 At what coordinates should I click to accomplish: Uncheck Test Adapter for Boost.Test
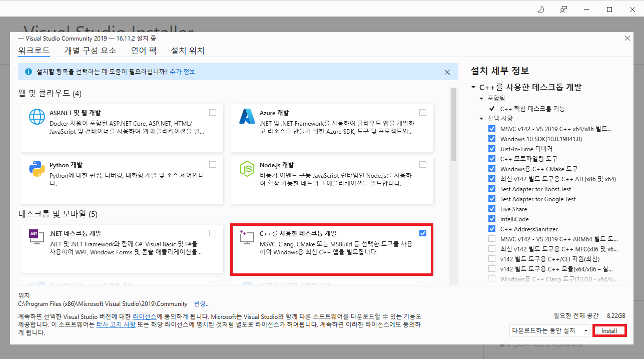[x=492, y=189]
